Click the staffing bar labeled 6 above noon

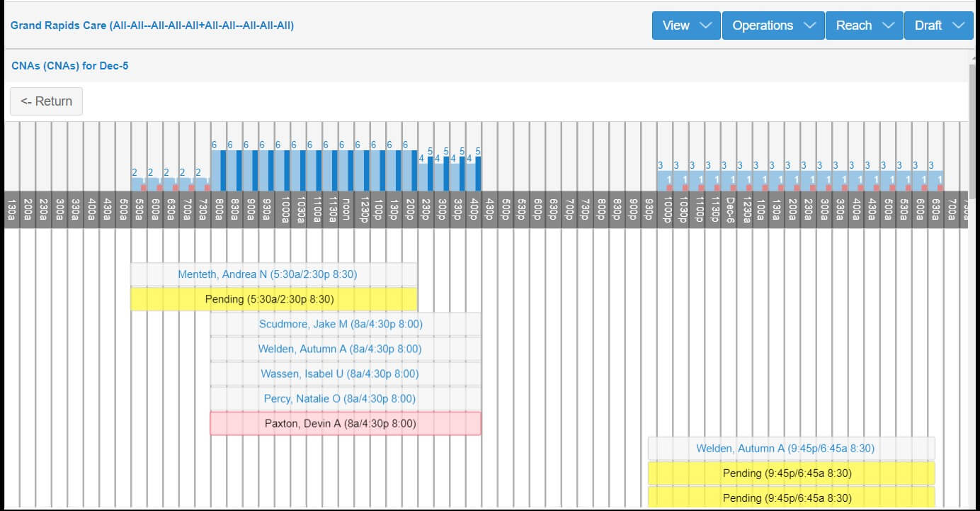342,170
